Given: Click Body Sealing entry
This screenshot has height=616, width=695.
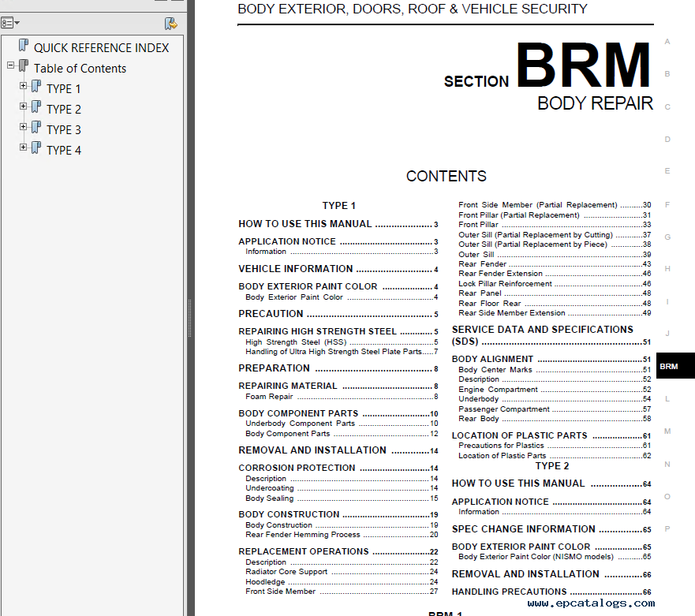Looking at the screenshot, I should (x=342, y=498).
